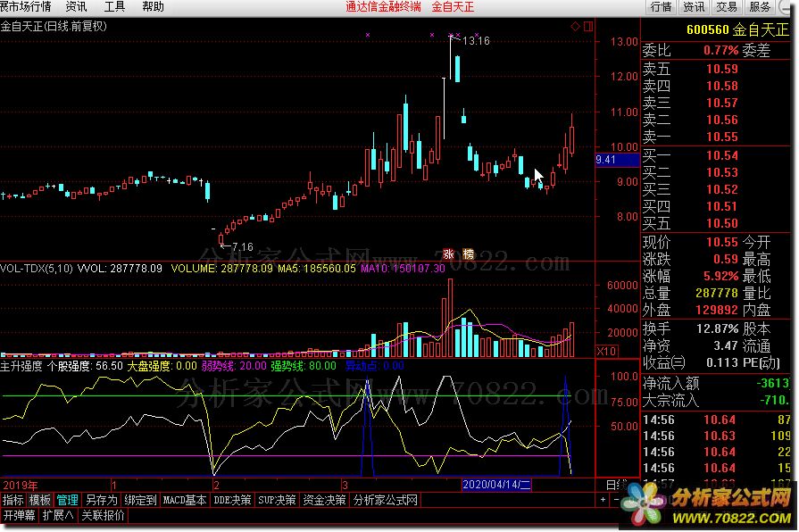Click the MA5: 185560.05 volume label
This screenshot has height=532, width=799.
tap(316, 268)
